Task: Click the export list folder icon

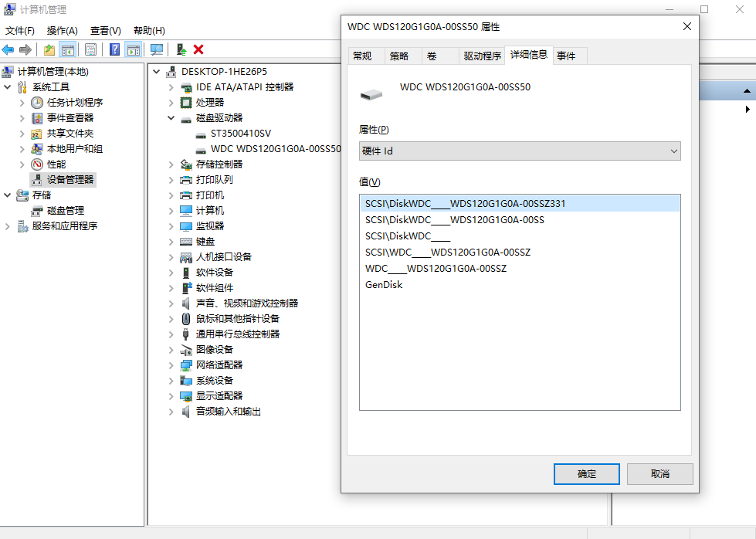Action: click(49, 48)
